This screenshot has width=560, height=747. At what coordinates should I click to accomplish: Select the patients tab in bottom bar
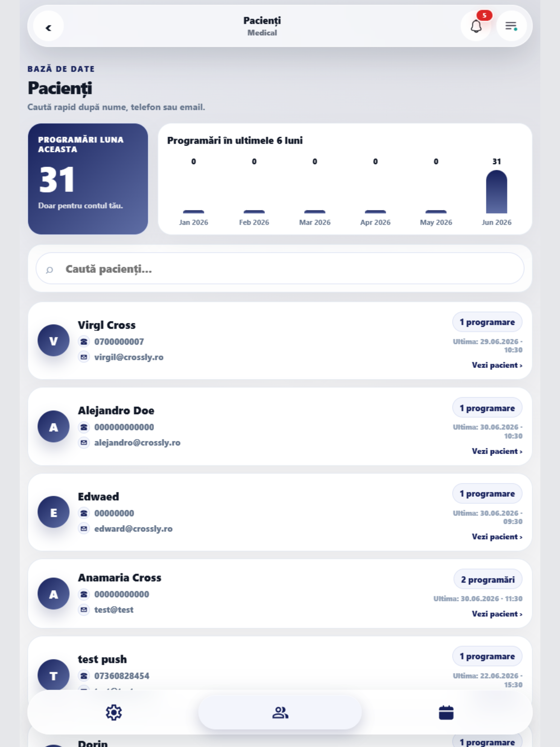pos(280,713)
